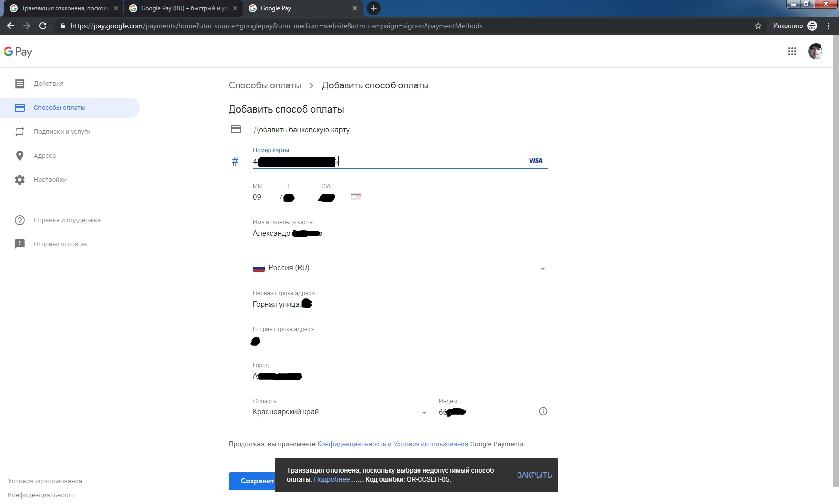This screenshot has width=839, height=504.
Task: Select Способы оплаты in the sidebar
Action: pos(70,108)
